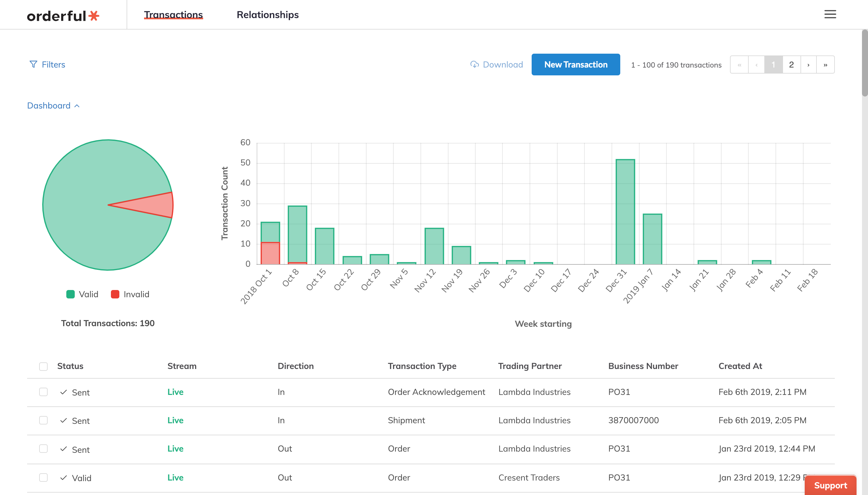The height and width of the screenshot is (495, 868).
Task: Click checkmark icon in PO31 Order Acknowledgement row
Action: [63, 392]
